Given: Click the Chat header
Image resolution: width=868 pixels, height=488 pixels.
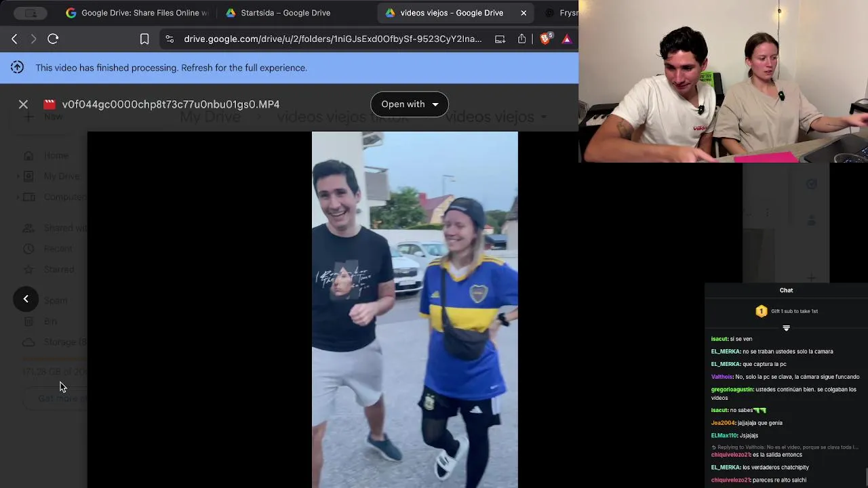Looking at the screenshot, I should (786, 290).
